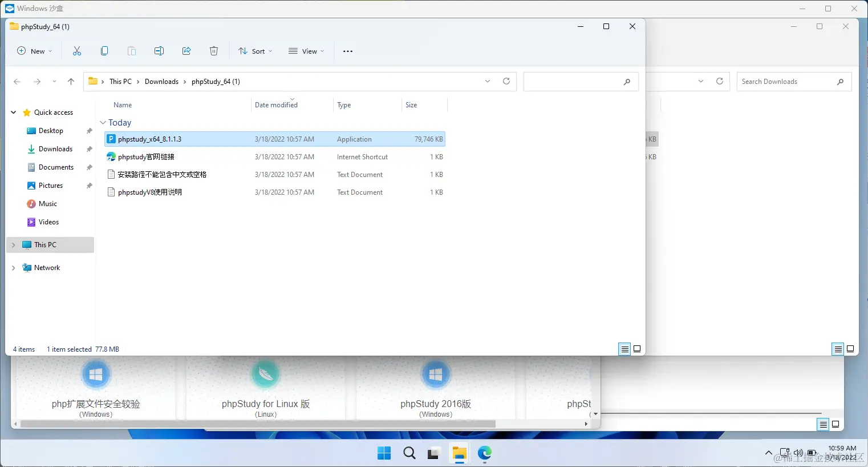Select Videos in navigation pane
The width and height of the screenshot is (868, 467).
click(48, 222)
